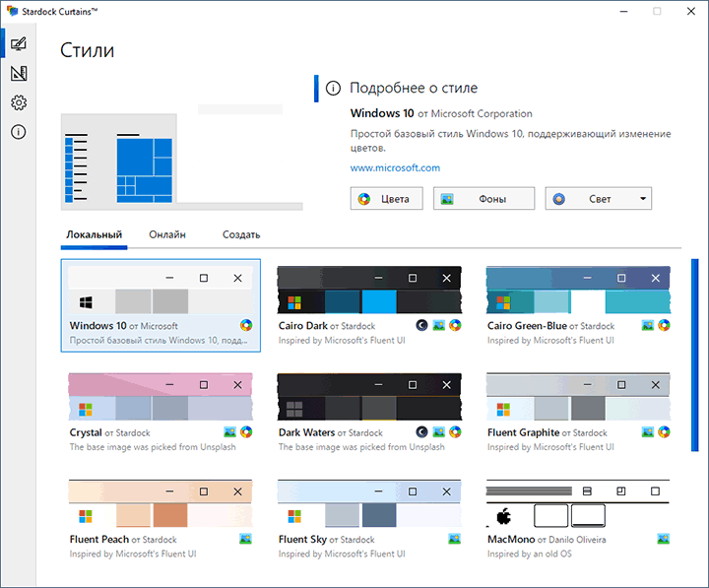The height and width of the screenshot is (588, 709).
Task: Close the Stardock Curtains window
Action: (691, 11)
